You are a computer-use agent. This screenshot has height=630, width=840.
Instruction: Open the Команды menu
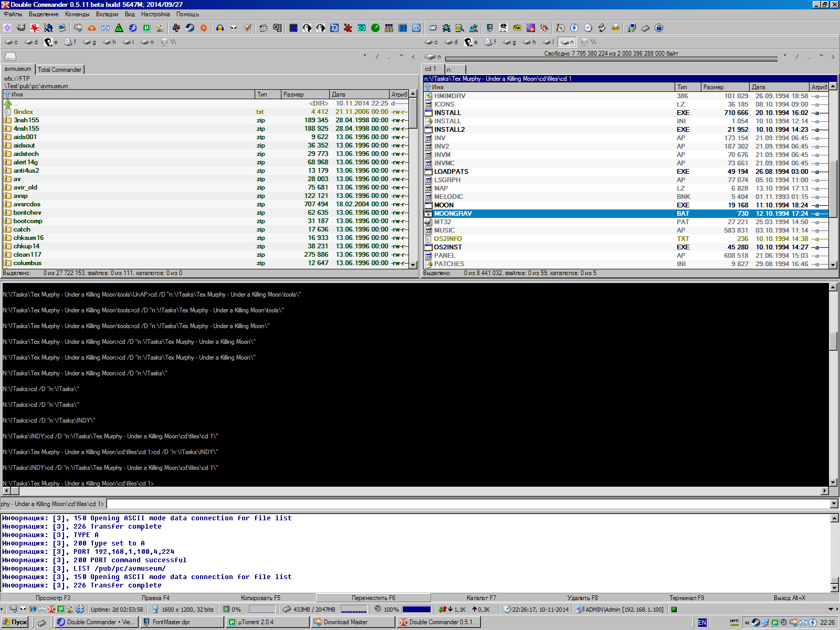(x=77, y=14)
